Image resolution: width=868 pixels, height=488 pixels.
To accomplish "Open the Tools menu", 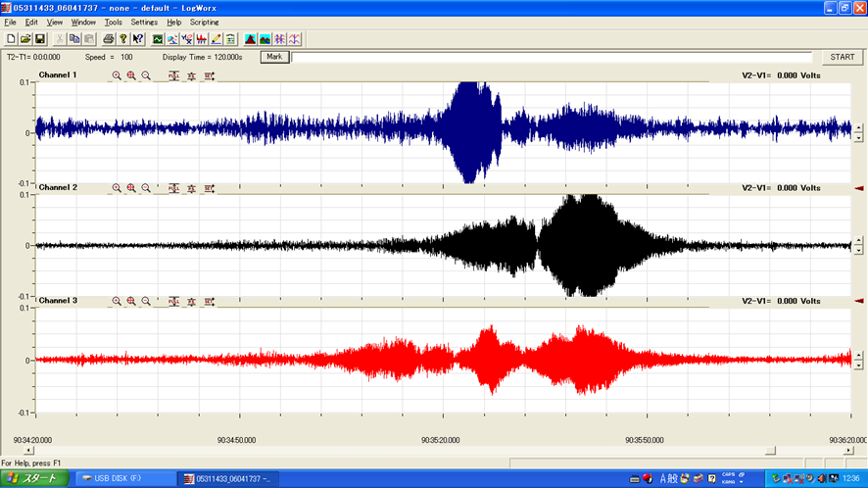I will 114,22.
